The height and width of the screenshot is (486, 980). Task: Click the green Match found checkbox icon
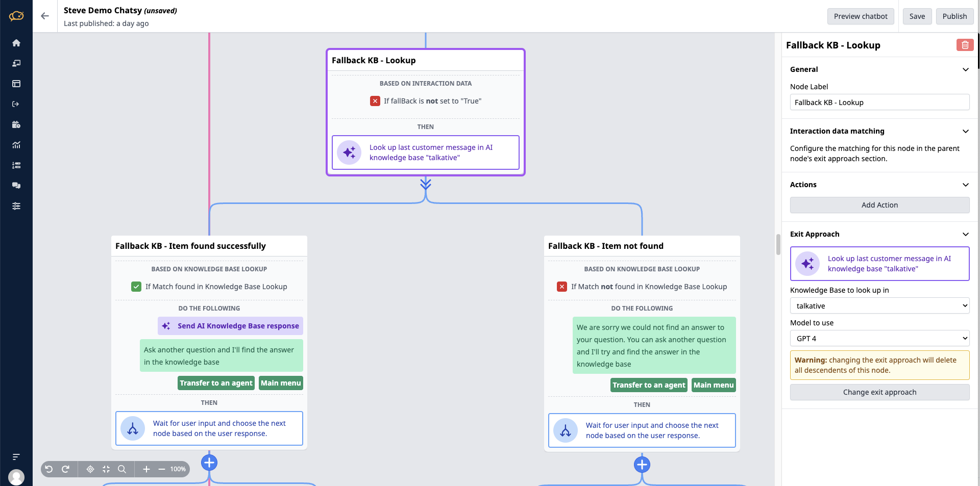[x=136, y=287]
